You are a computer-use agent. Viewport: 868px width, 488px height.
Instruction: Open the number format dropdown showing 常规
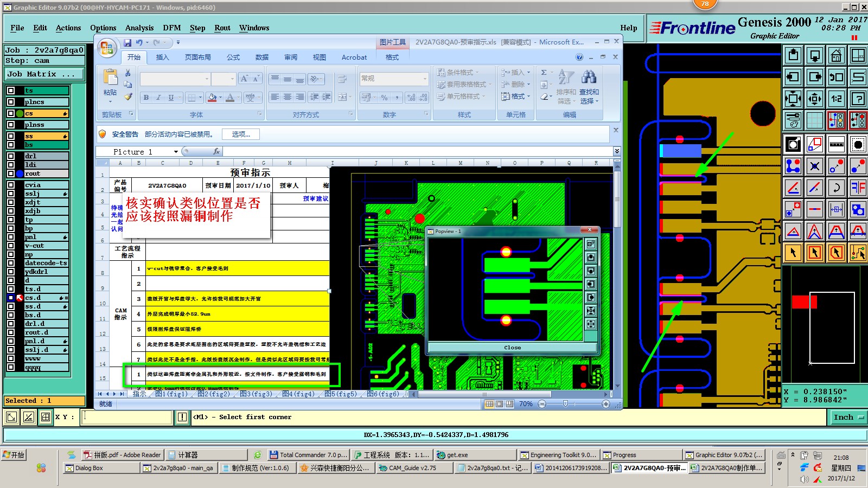click(425, 79)
